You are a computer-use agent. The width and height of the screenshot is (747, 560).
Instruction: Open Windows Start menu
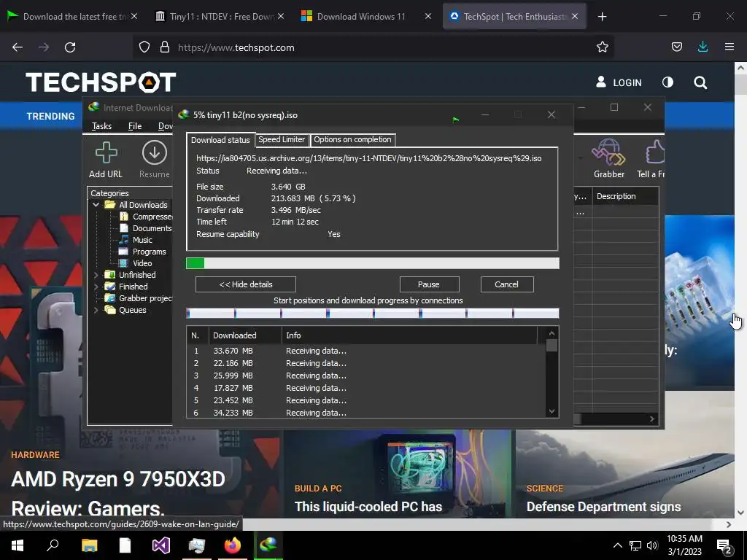coord(18,545)
